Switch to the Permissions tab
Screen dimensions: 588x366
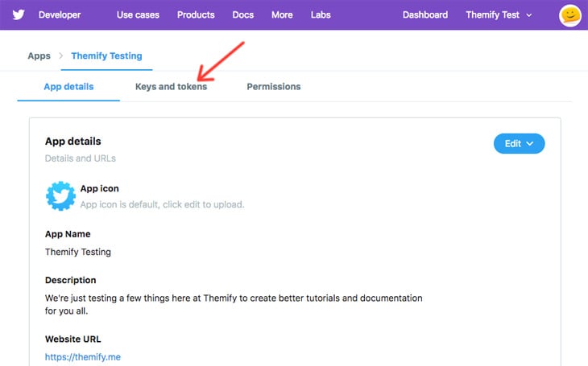273,87
